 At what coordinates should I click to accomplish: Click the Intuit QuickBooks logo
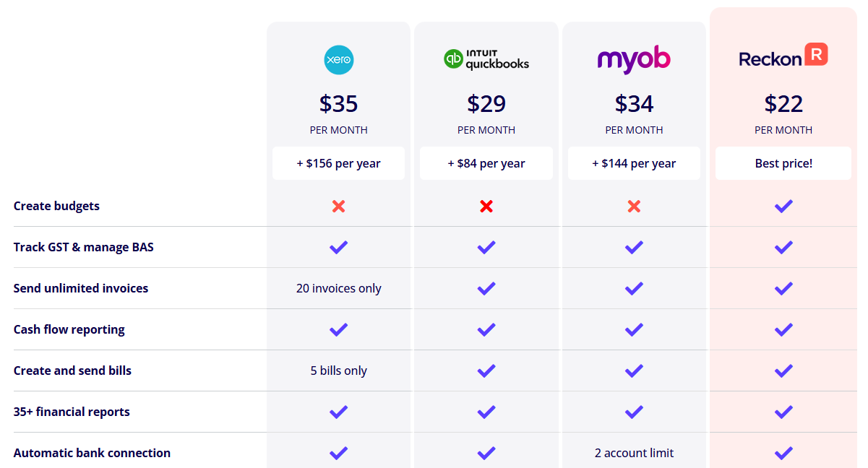[486, 59]
